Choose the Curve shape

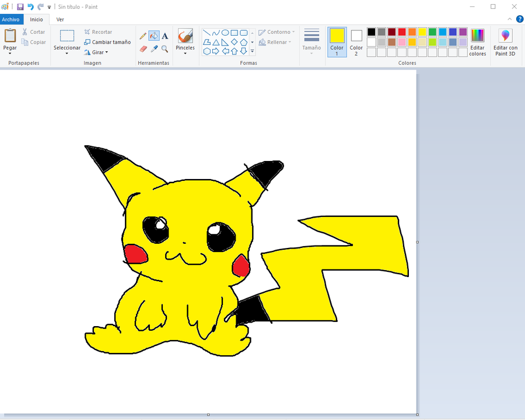(216, 33)
